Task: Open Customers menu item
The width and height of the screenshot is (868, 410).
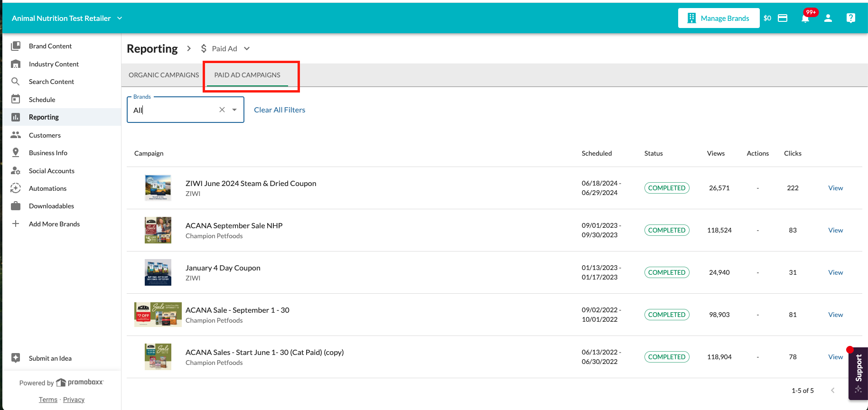Action: pyautogui.click(x=45, y=135)
